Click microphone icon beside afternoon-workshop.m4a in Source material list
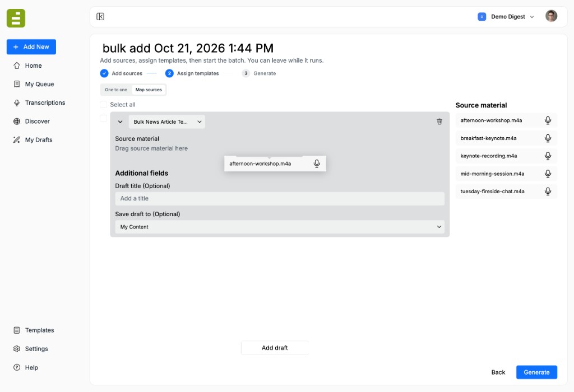Viewport: 574px width, 392px height. point(548,120)
